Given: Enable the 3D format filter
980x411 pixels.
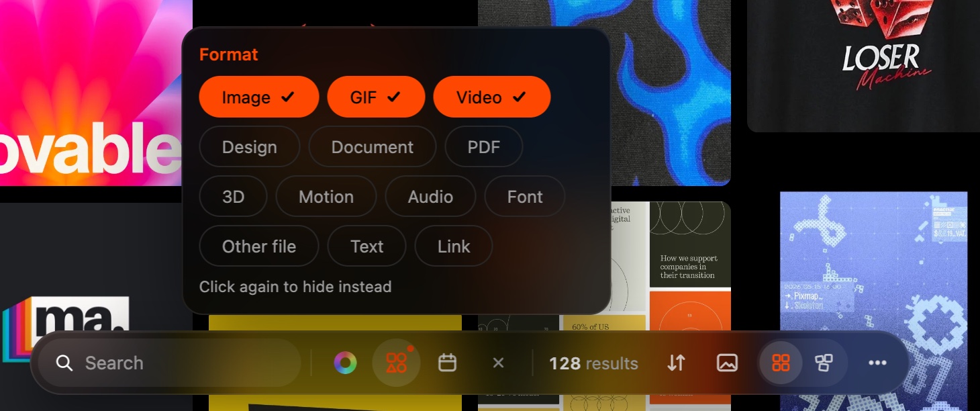Looking at the screenshot, I should tap(234, 197).
